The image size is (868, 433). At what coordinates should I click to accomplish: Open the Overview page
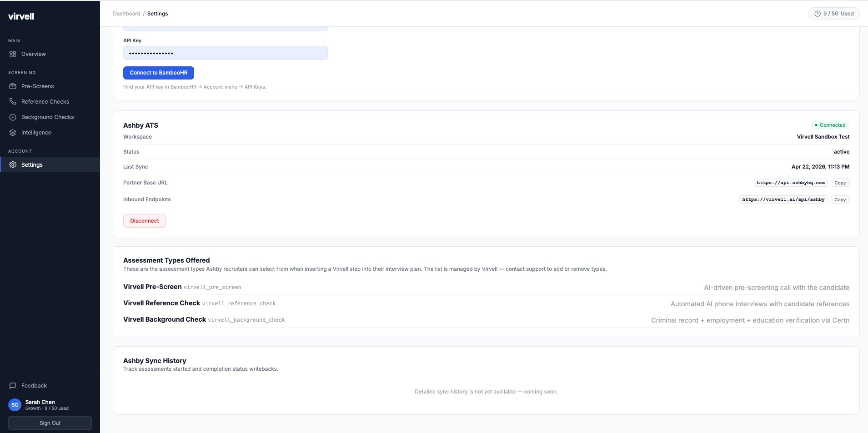(50, 54)
